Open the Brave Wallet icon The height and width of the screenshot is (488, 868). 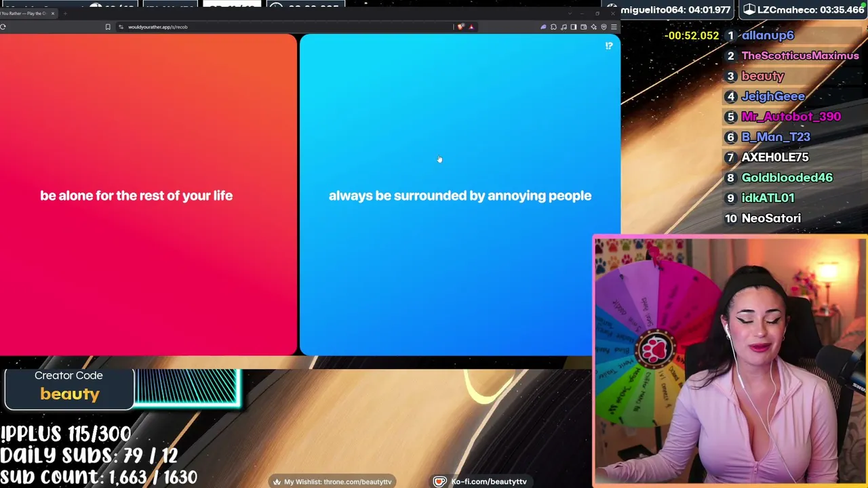point(584,27)
